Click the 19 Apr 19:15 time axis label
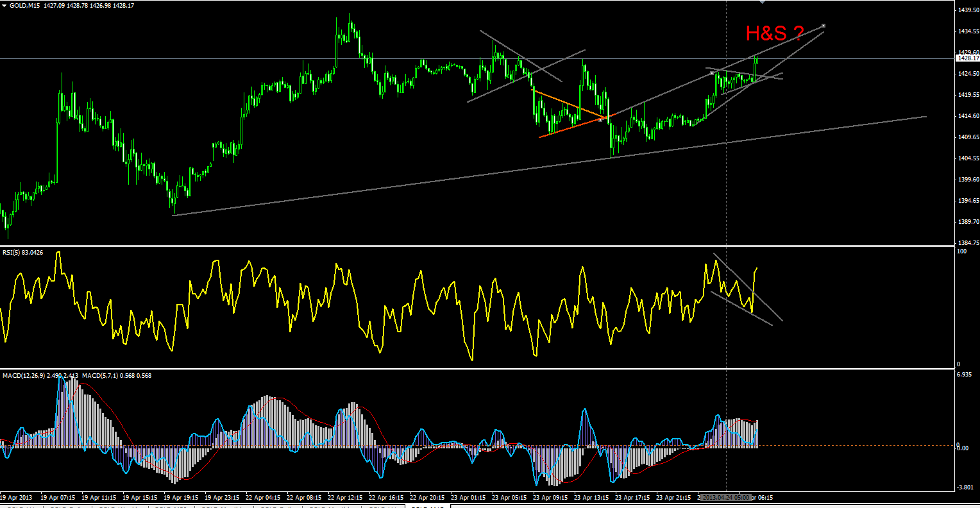The height and width of the screenshot is (508, 980). (181, 498)
